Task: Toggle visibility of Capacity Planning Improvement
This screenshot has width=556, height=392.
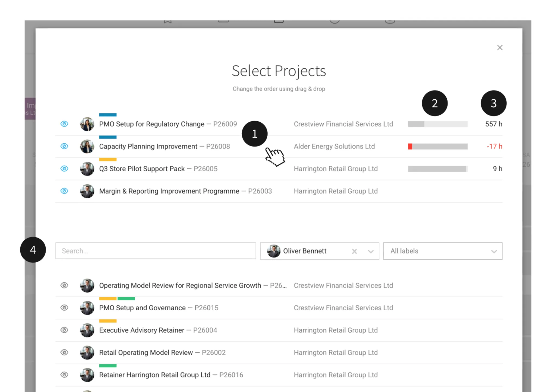Action: (x=64, y=146)
